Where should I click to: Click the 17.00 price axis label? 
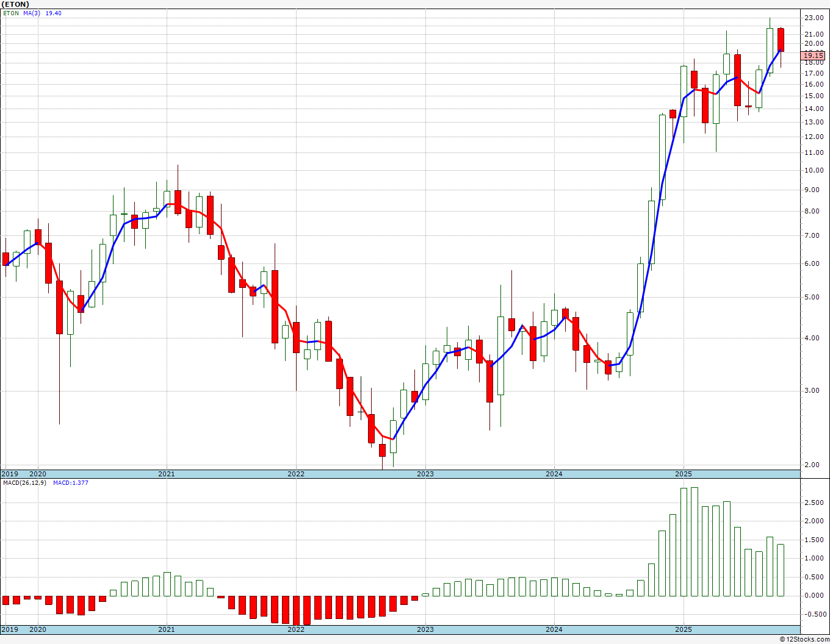(814, 73)
